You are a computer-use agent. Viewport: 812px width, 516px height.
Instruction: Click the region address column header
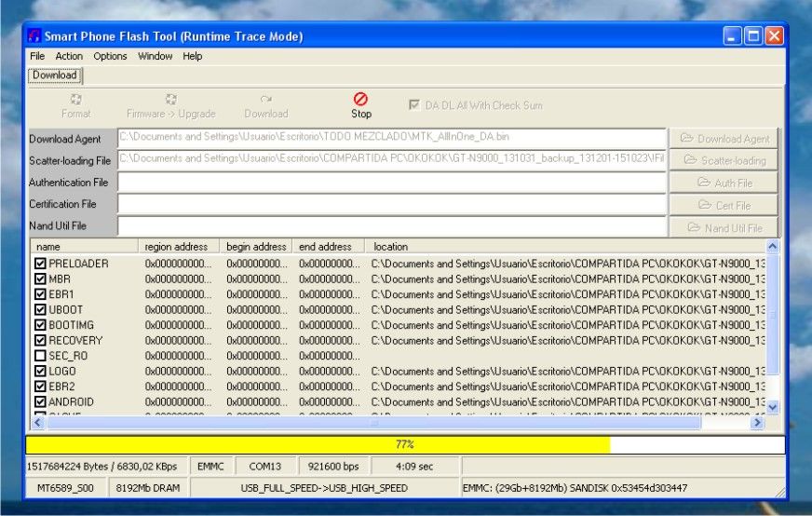coord(179,247)
